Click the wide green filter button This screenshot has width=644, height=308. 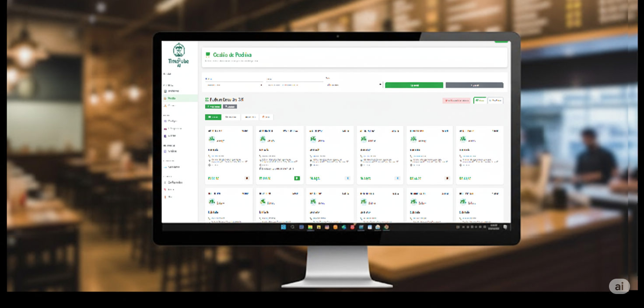point(414,85)
